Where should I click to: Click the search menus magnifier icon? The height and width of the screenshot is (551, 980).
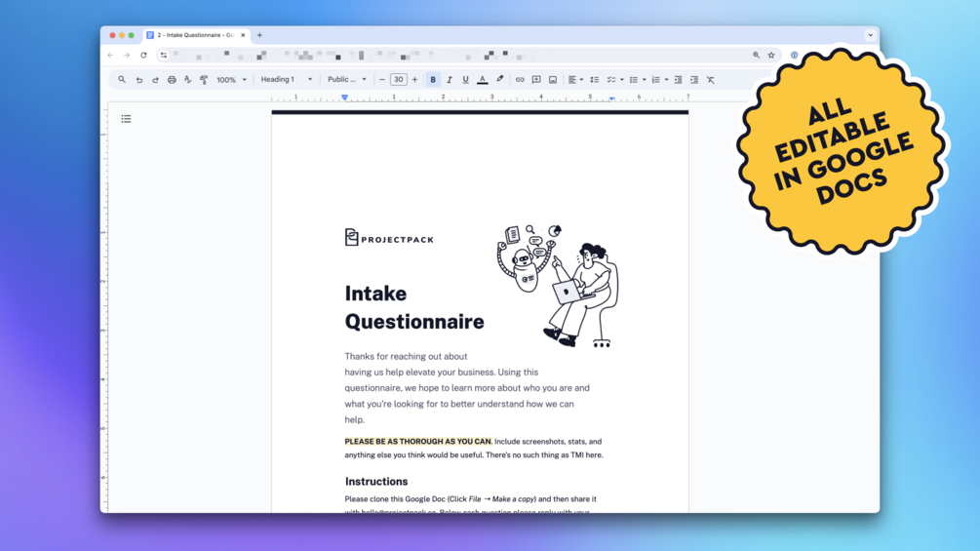click(x=122, y=79)
